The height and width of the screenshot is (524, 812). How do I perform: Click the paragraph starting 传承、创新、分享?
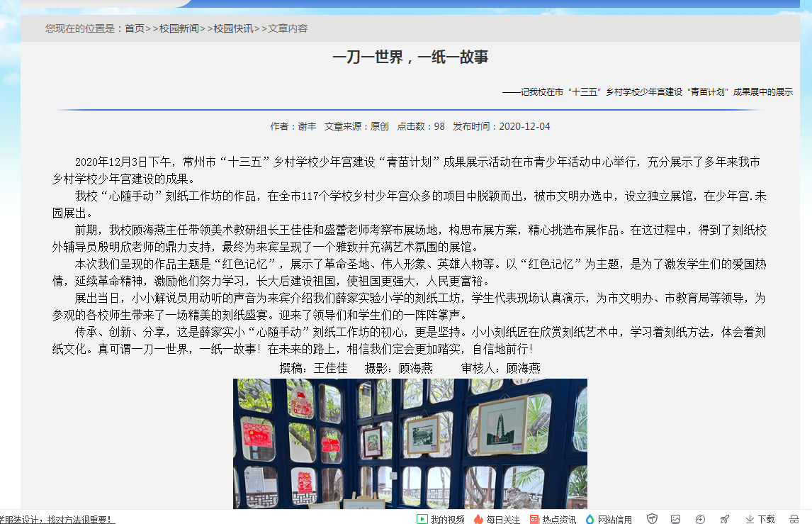(409, 340)
